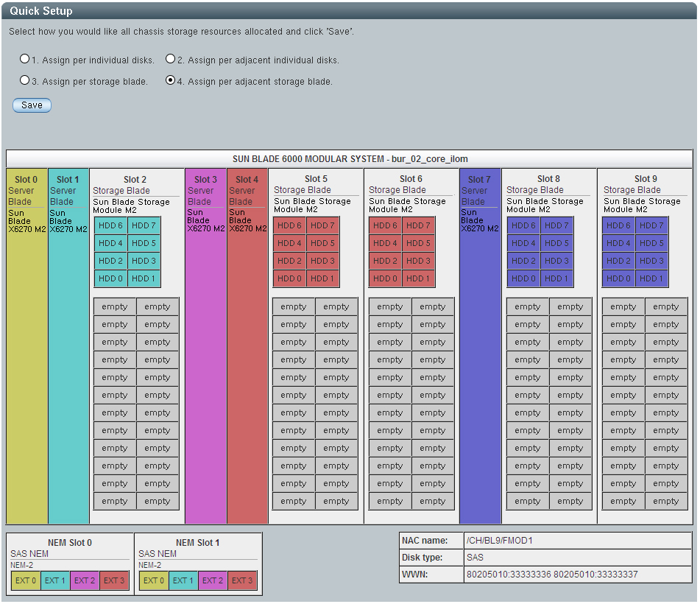
Task: Select the cyan Slot 1 server blade
Action: [x=68, y=346]
